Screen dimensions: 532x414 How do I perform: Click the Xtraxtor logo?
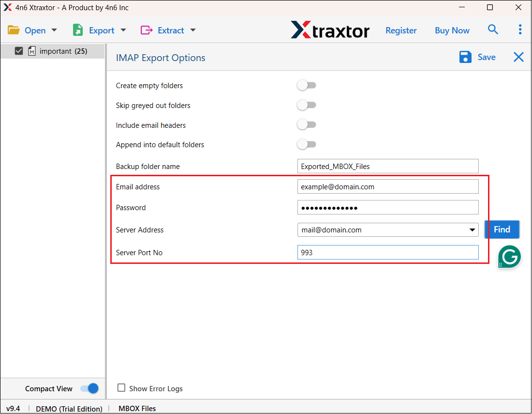[x=330, y=30]
